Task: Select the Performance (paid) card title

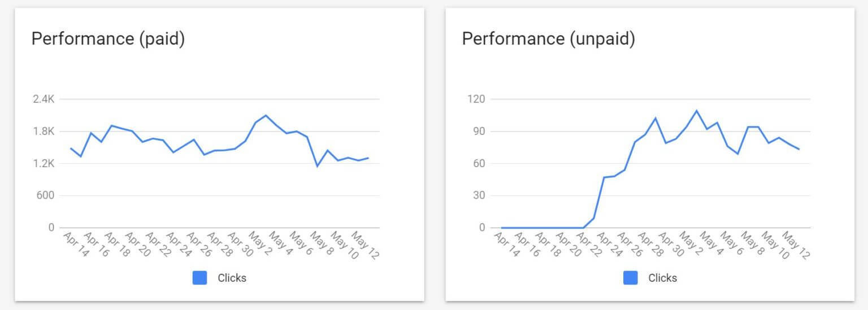Action: pos(108,39)
